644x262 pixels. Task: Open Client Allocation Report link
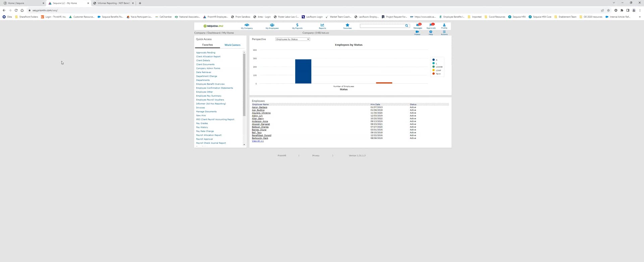point(208,57)
